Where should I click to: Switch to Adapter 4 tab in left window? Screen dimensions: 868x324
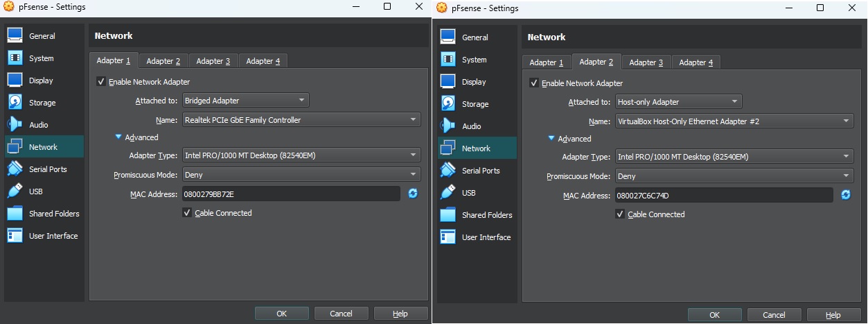(x=263, y=61)
